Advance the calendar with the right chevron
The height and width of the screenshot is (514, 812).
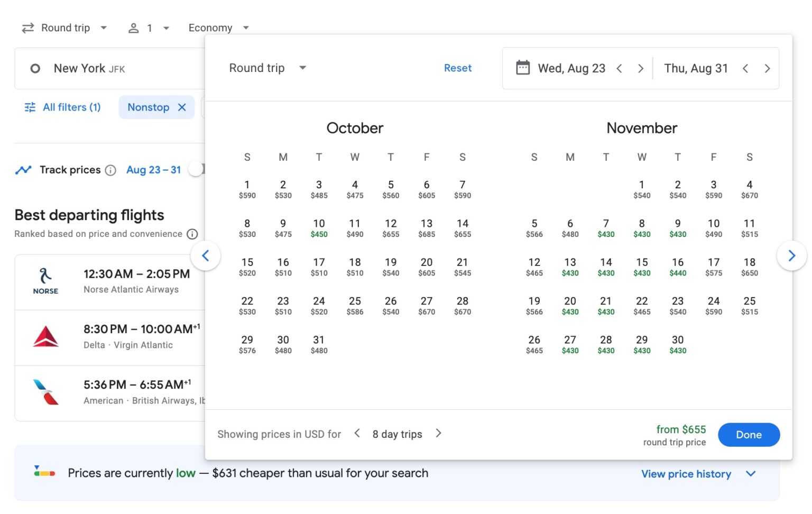791,255
